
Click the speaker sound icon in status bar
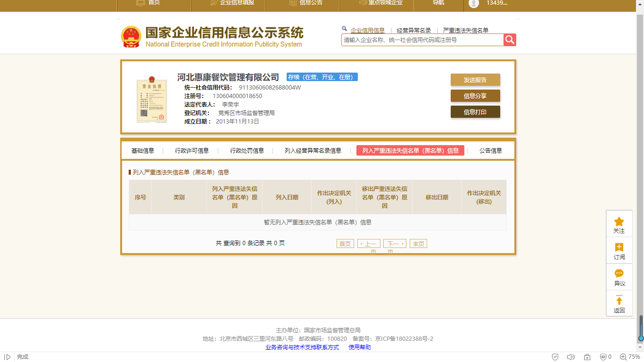pyautogui.click(x=571, y=357)
